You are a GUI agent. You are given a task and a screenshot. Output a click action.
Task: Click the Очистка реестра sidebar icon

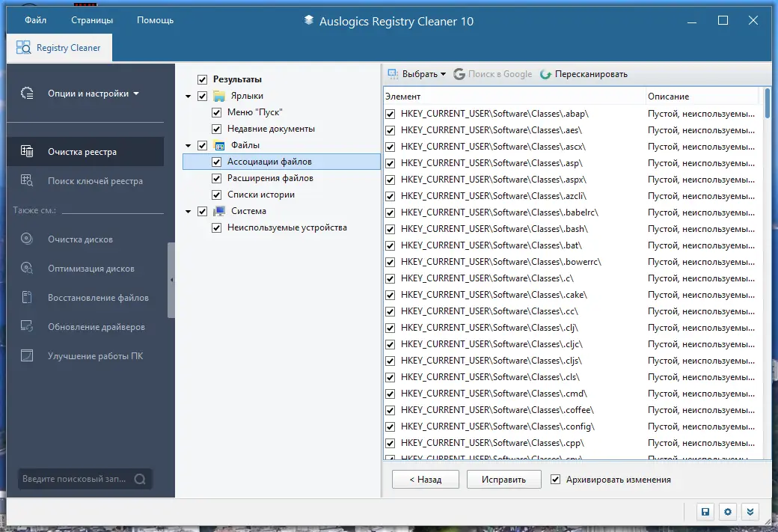(x=27, y=151)
